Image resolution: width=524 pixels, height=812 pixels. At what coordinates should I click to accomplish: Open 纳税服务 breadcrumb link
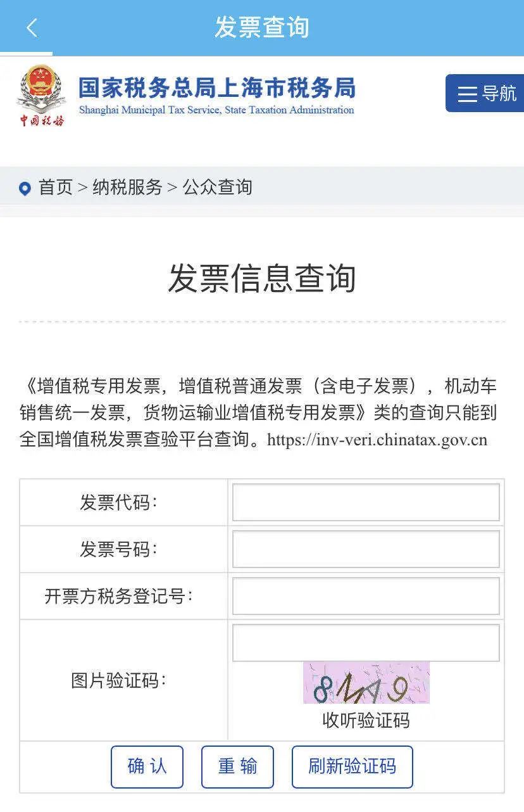click(127, 187)
